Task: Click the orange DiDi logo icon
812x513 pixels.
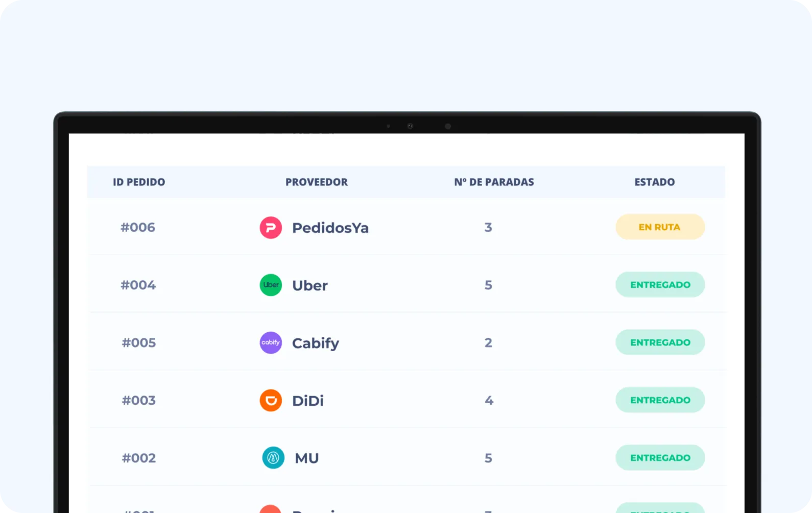Action: pos(271,400)
